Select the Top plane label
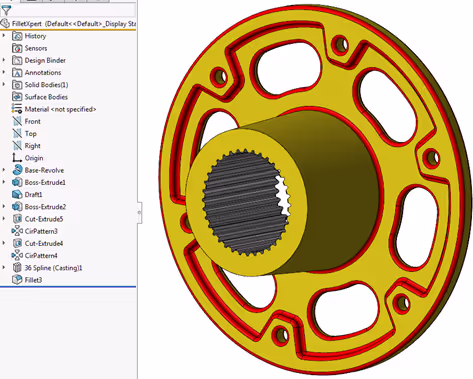Screen dimensions: 473x379 tap(31, 134)
